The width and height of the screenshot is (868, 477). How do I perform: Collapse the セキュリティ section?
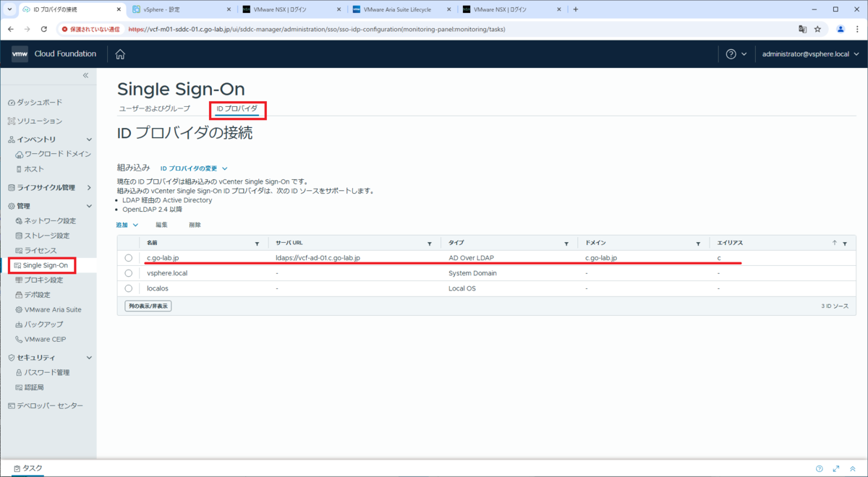click(x=89, y=357)
